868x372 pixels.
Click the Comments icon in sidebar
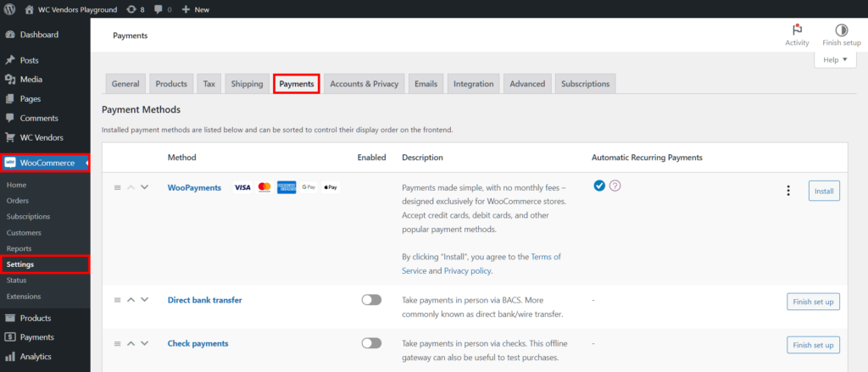click(10, 118)
